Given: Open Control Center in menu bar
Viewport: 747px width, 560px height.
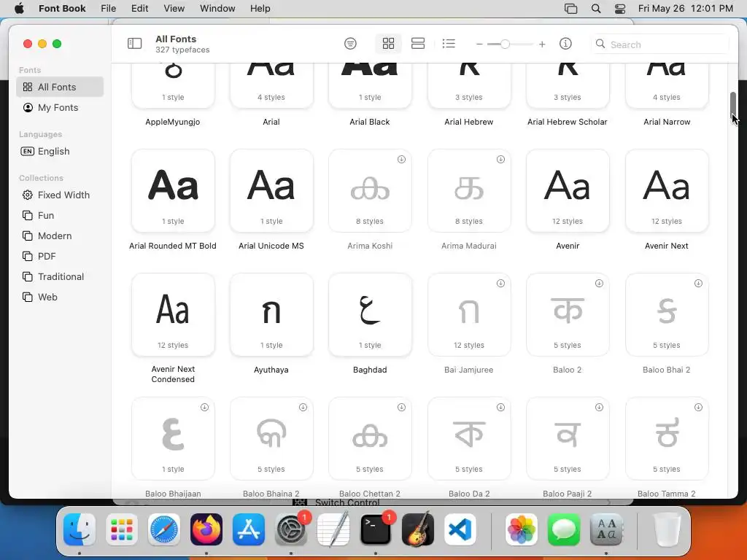Looking at the screenshot, I should pyautogui.click(x=620, y=8).
